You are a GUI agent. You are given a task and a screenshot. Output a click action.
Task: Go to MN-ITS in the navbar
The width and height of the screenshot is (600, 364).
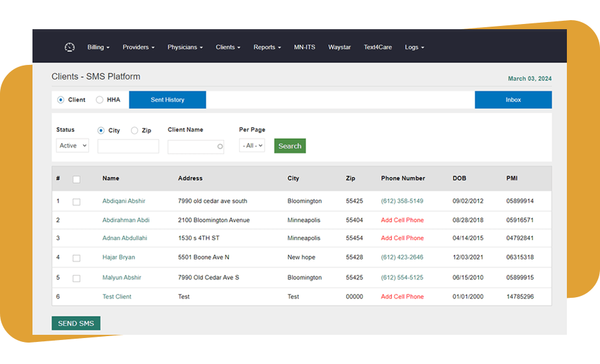pos(305,47)
